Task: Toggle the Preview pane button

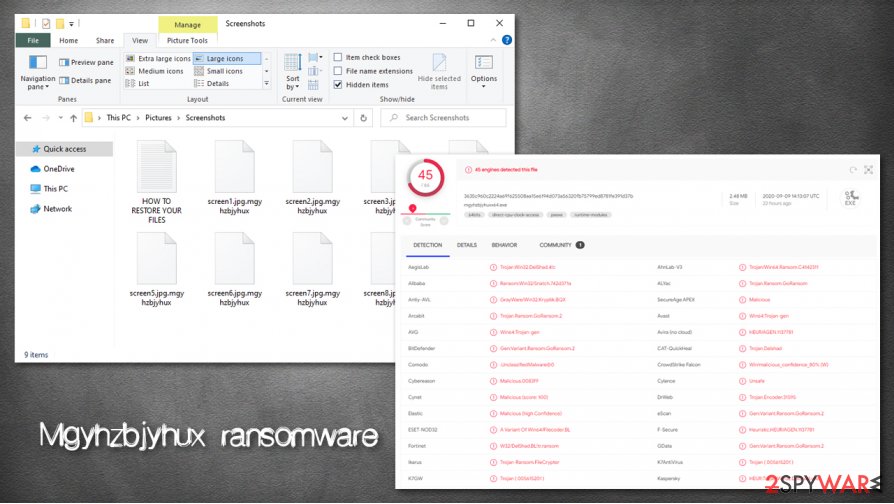Action: (86, 62)
